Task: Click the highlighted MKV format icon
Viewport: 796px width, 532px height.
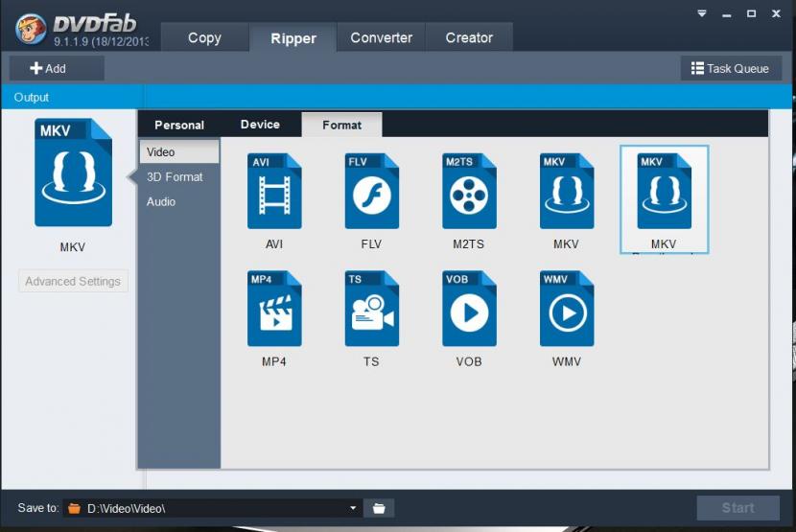Action: 664,191
